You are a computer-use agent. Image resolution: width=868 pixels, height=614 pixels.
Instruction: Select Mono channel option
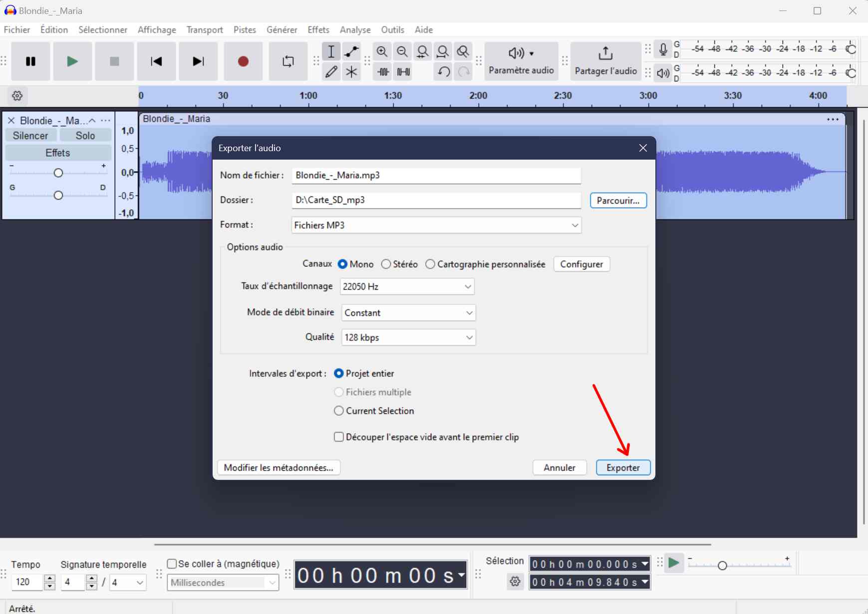coord(355,264)
